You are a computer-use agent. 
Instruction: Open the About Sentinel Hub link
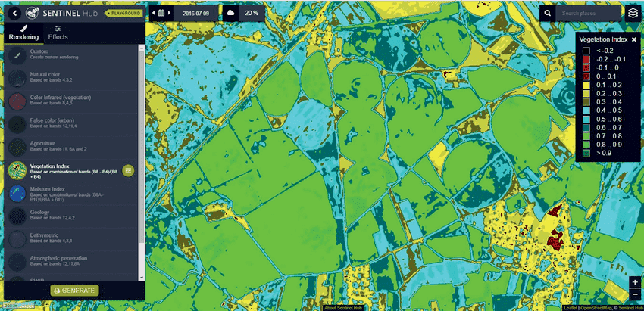pos(340,308)
